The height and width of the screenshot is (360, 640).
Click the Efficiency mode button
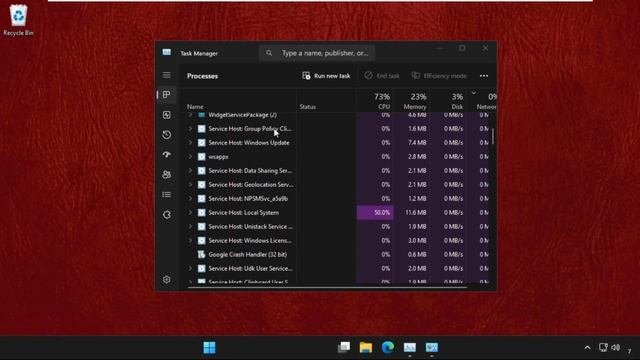point(439,76)
